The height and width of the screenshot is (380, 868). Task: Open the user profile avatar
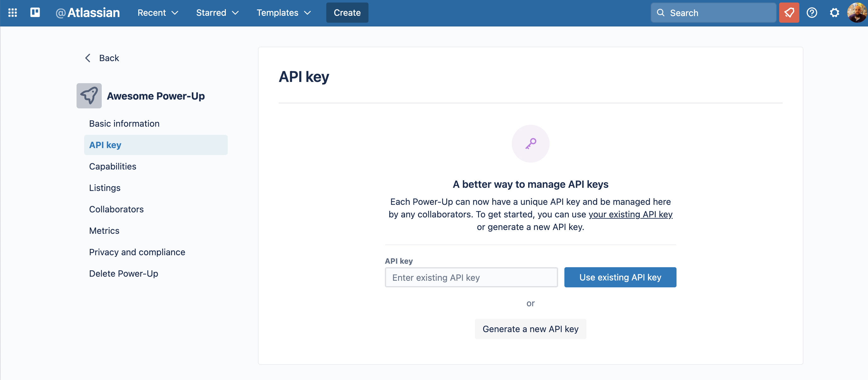857,13
